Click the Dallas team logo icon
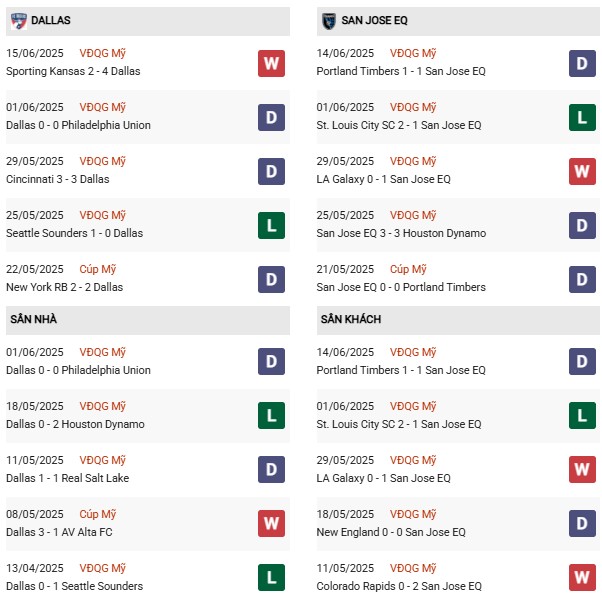Viewport: 602px width, 599px height. pos(18,21)
